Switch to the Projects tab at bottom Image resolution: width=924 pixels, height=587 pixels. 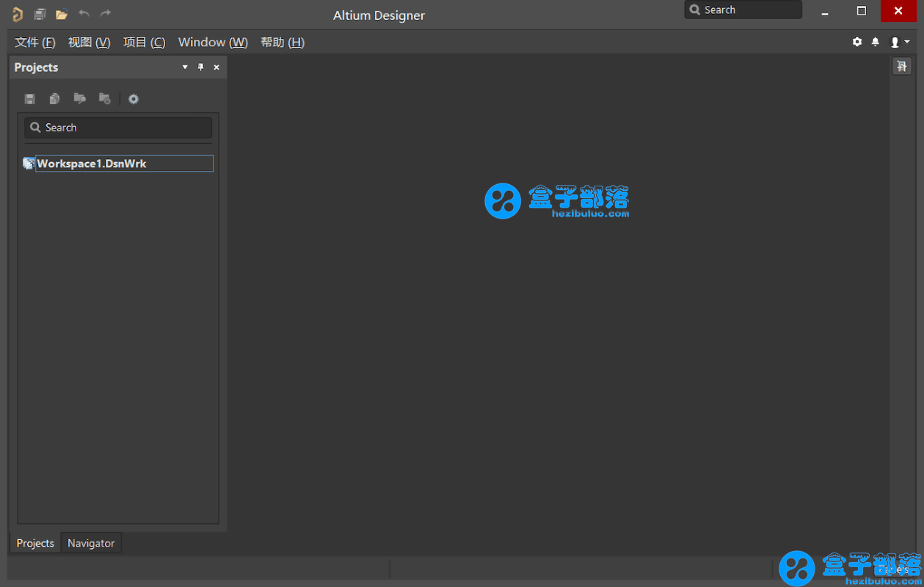click(x=35, y=543)
